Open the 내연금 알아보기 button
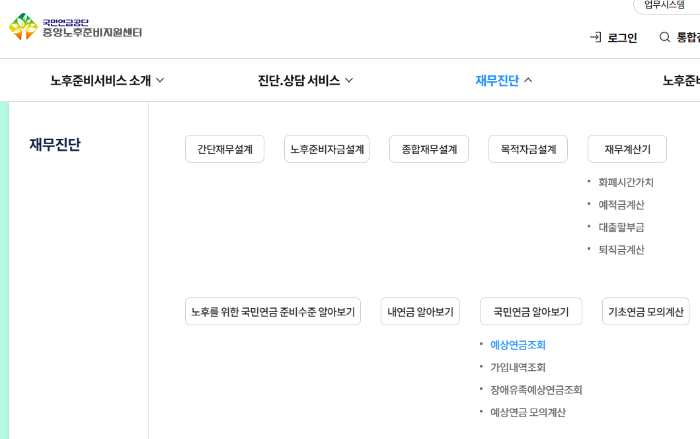Image resolution: width=700 pixels, height=439 pixels. (420, 311)
